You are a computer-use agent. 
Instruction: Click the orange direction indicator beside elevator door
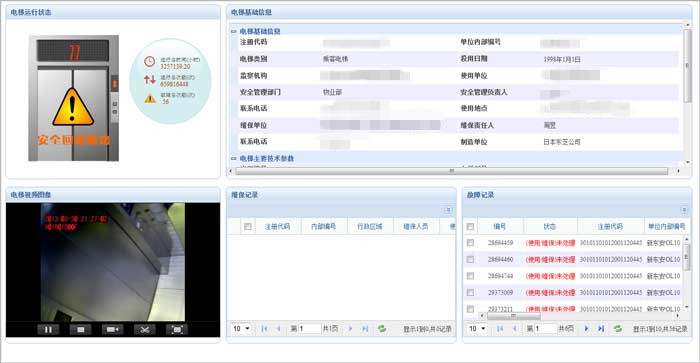click(114, 84)
